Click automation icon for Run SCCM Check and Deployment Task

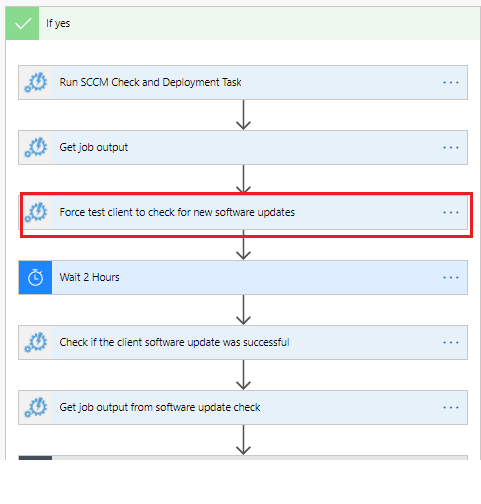[35, 82]
